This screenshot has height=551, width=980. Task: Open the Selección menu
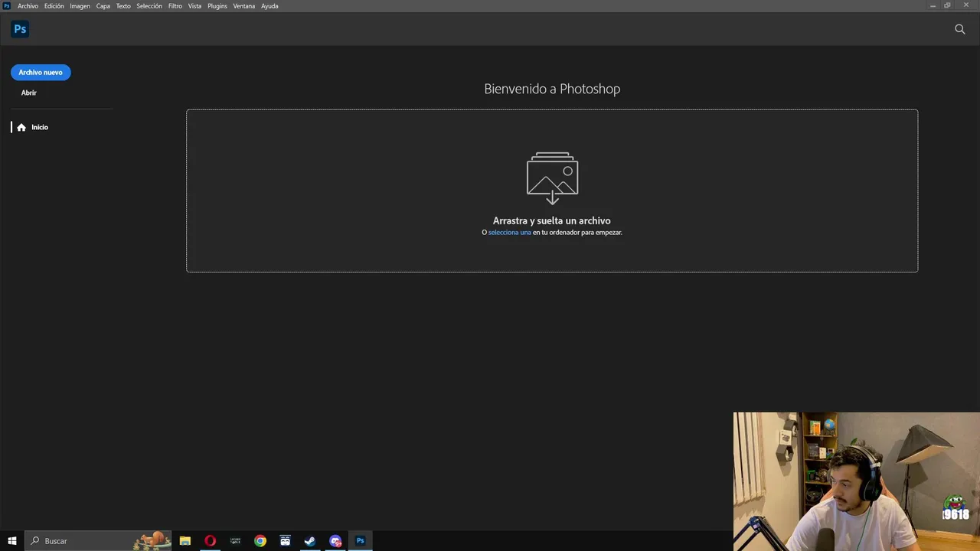coord(149,6)
